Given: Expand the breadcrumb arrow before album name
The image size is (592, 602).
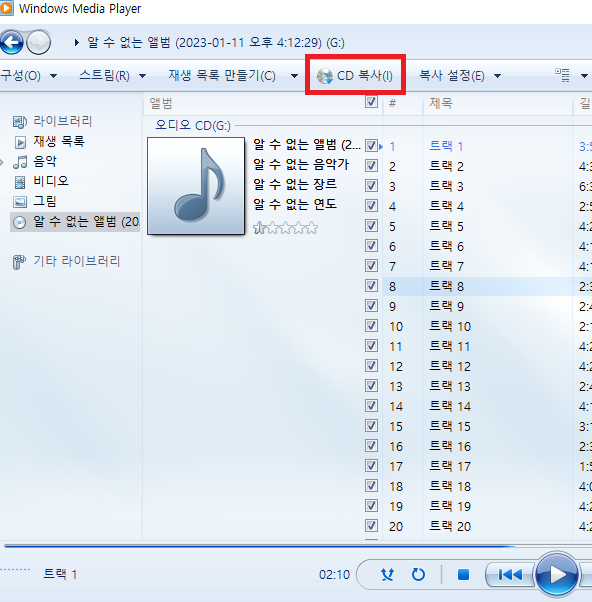Looking at the screenshot, I should 77,42.
